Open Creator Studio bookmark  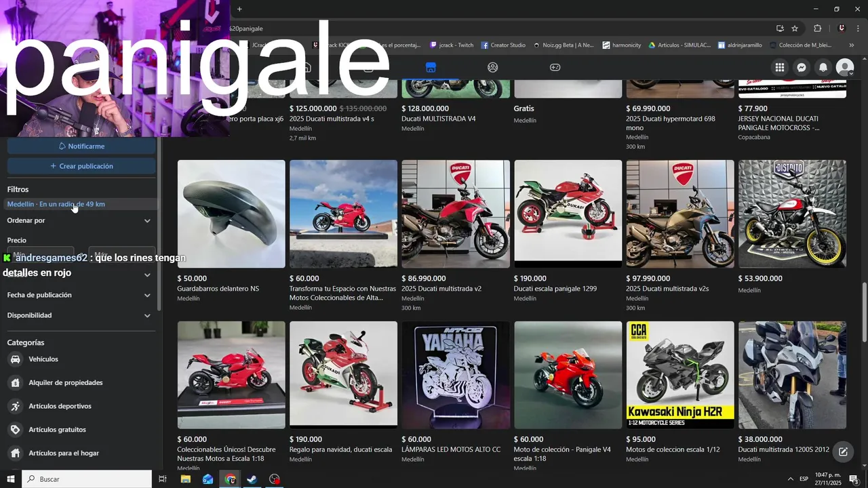503,45
